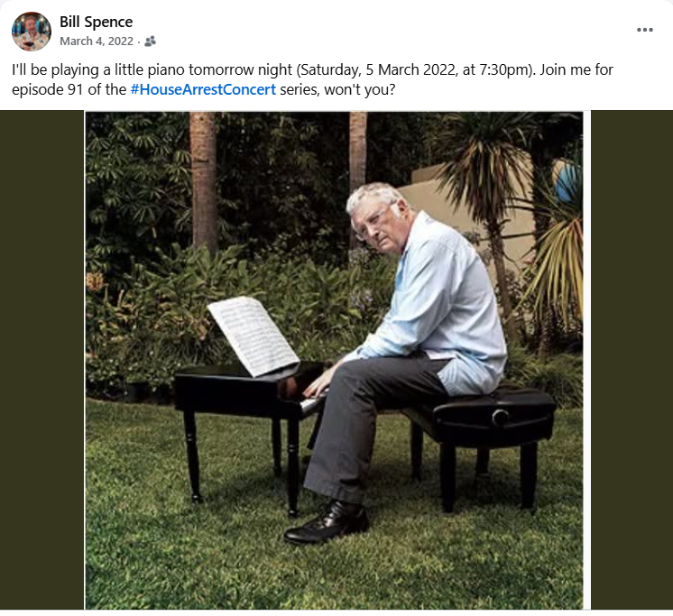Click the Bill Spence name link
673x616 pixels.
pos(97,22)
